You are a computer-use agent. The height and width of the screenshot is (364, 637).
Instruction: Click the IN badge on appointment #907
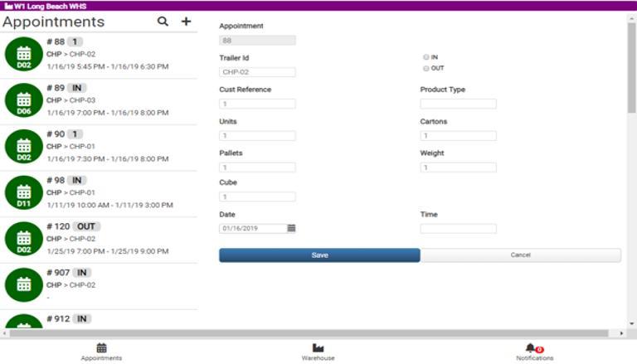[81, 273]
